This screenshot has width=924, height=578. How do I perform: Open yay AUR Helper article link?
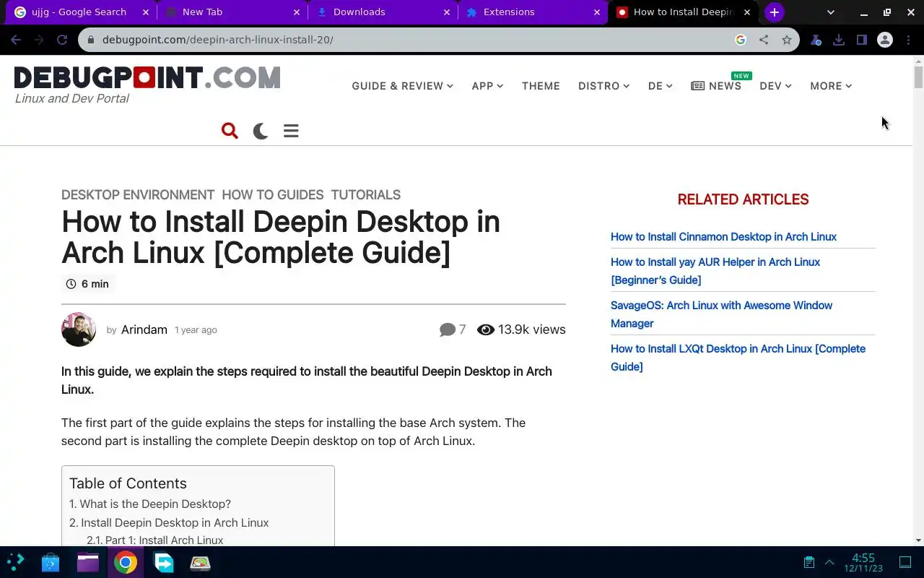coord(715,271)
